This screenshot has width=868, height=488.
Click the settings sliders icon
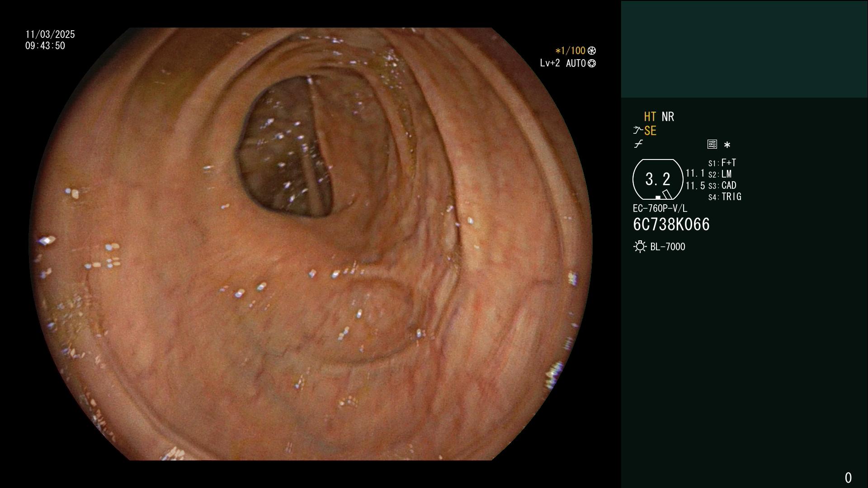[712, 145]
